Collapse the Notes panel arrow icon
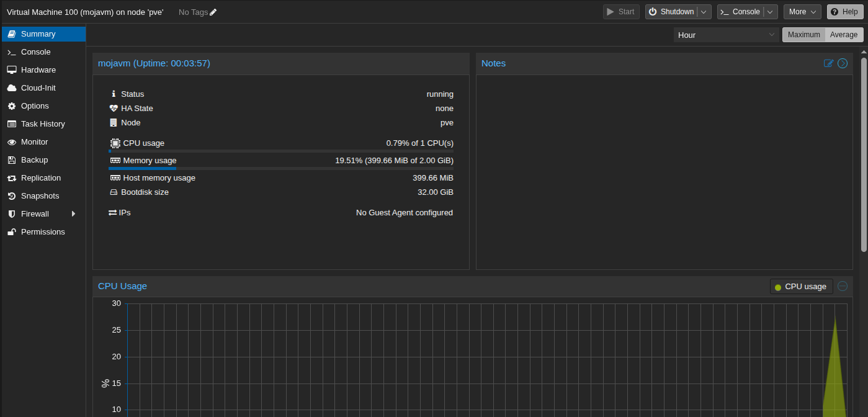The height and width of the screenshot is (417, 868). click(843, 63)
